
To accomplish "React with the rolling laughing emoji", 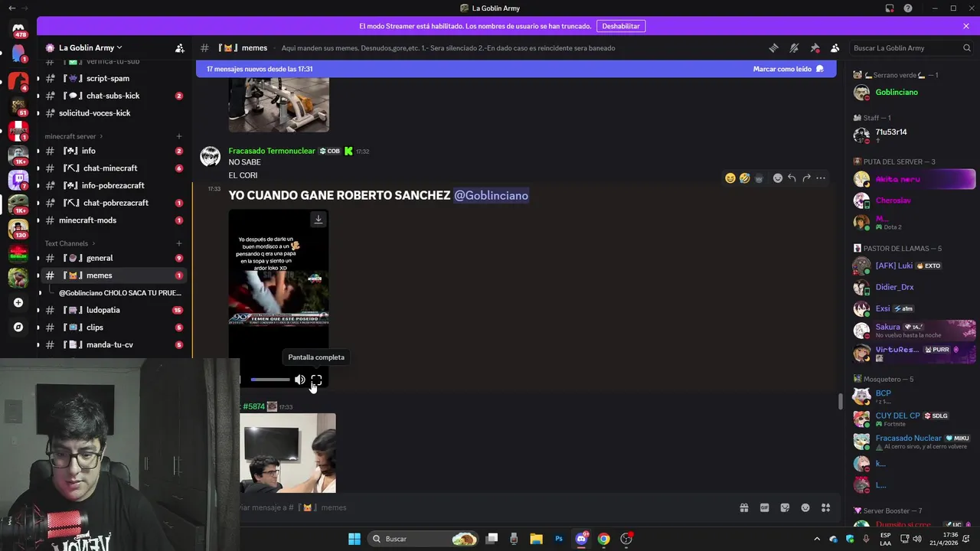I will [744, 178].
